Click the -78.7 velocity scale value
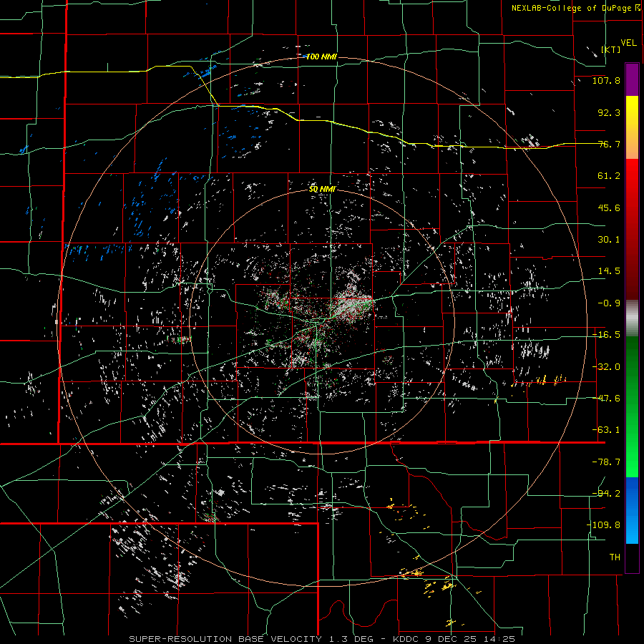The height and width of the screenshot is (644, 644). coord(606,462)
